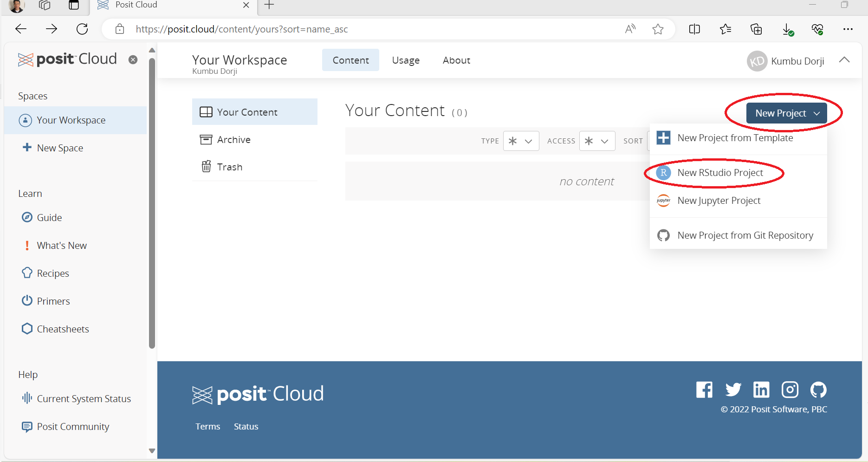Open the New Project dropdown button

click(x=786, y=113)
